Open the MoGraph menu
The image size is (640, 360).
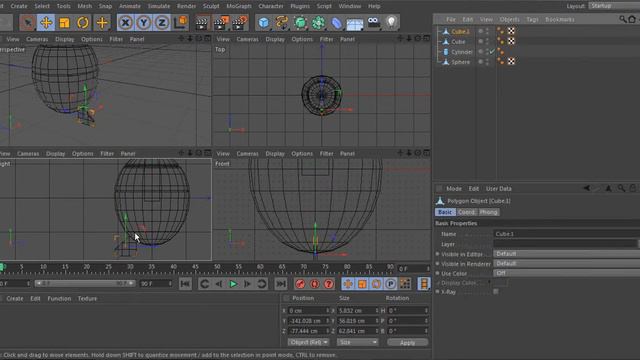[239, 6]
